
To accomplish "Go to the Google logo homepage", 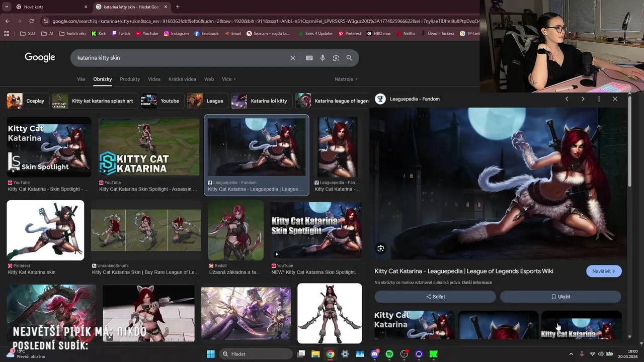I will coord(40,57).
